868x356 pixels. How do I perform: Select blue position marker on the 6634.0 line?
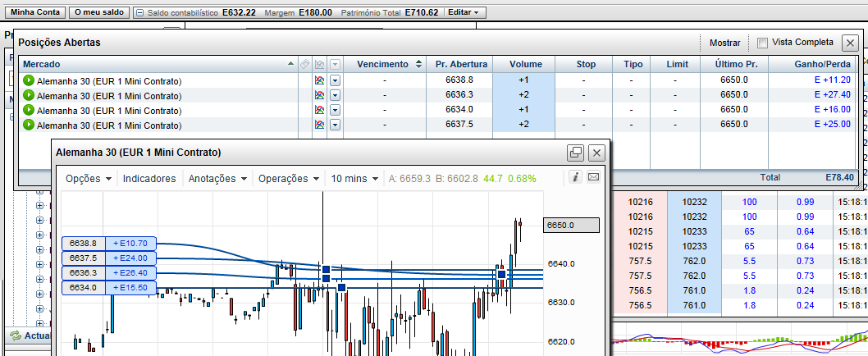(x=341, y=287)
